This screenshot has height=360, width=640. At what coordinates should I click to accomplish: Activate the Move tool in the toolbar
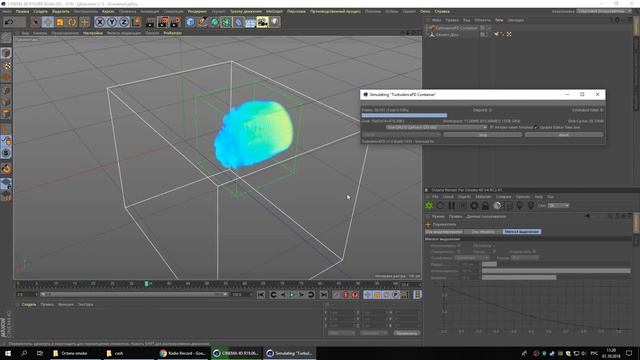48,22
